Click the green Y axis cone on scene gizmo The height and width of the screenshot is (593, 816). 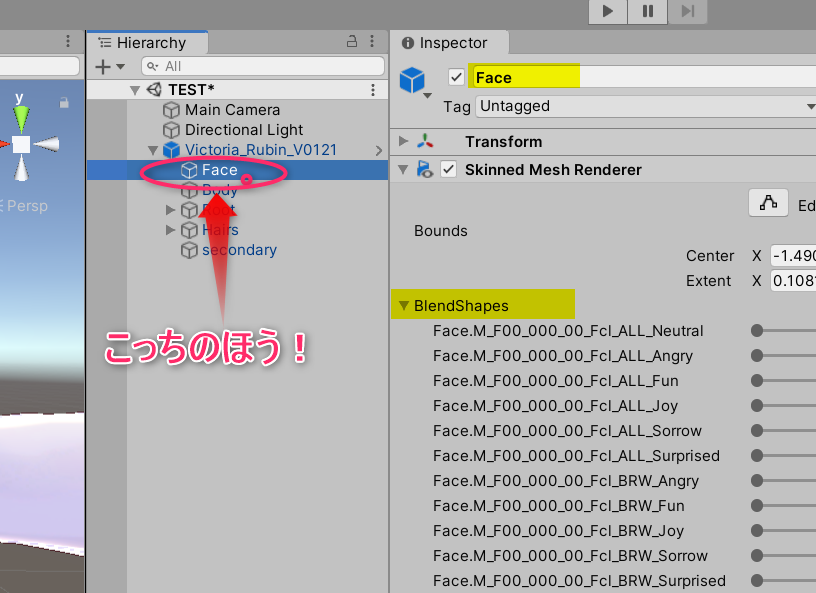(21, 118)
